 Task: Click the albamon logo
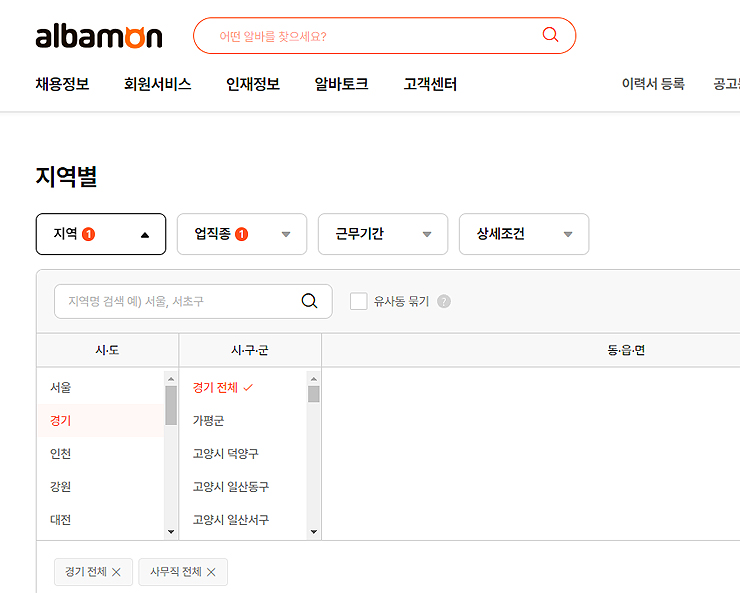click(99, 36)
